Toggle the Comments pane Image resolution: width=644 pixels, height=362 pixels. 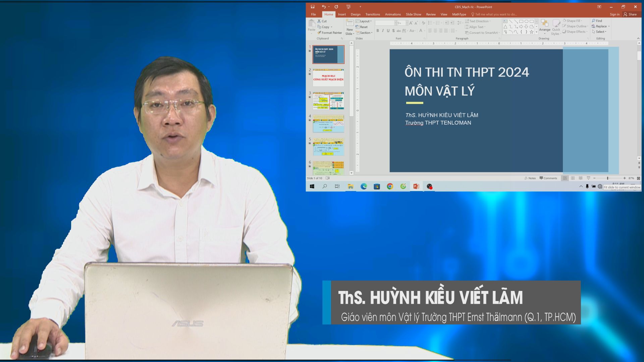tap(548, 178)
